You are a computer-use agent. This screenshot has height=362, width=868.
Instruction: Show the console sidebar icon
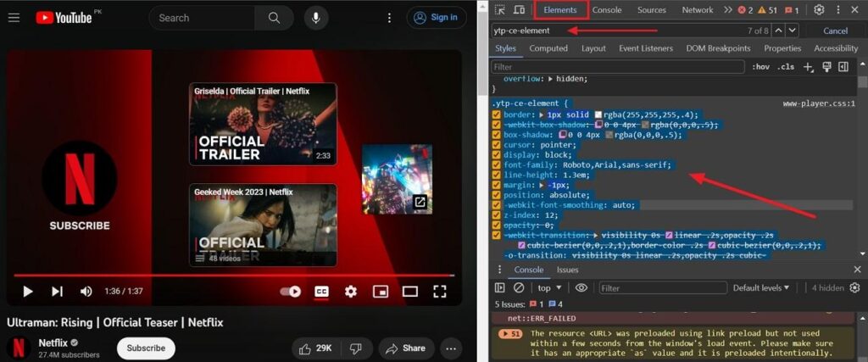[x=500, y=288]
